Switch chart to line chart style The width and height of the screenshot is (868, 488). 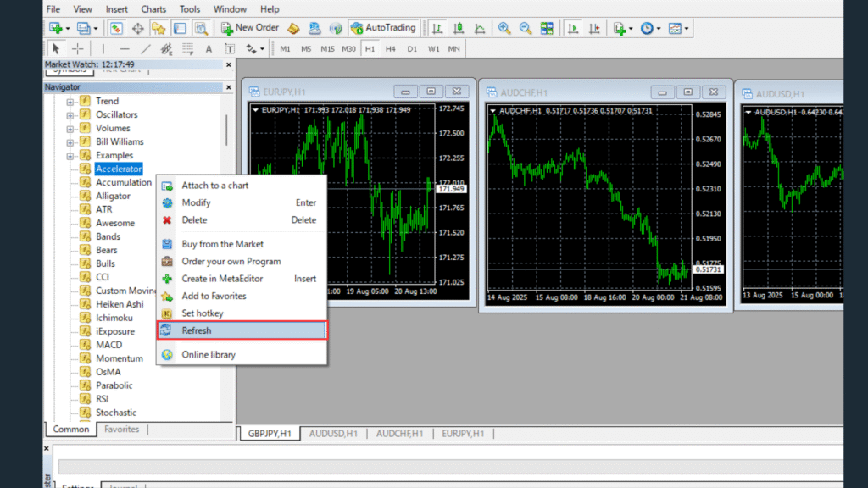(480, 28)
